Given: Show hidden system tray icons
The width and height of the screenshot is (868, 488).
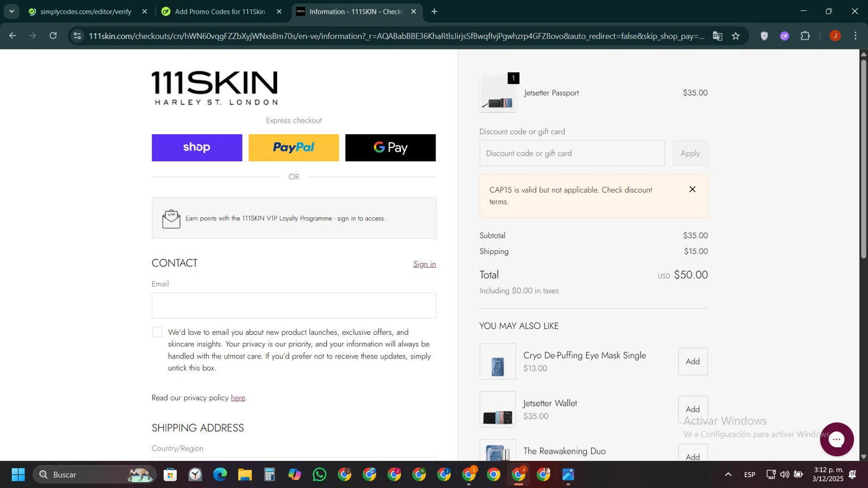Looking at the screenshot, I should click(728, 475).
